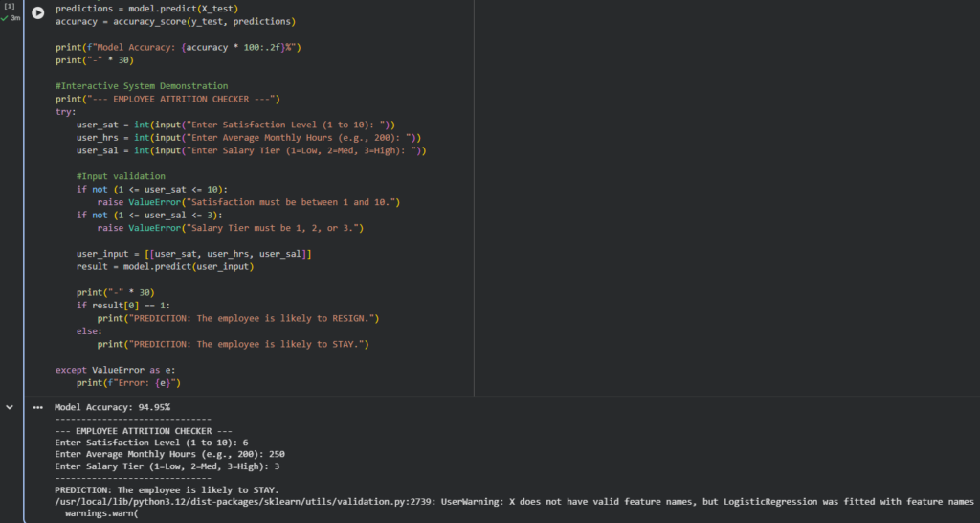
Task: Run the code cell with play button
Action: [37, 12]
